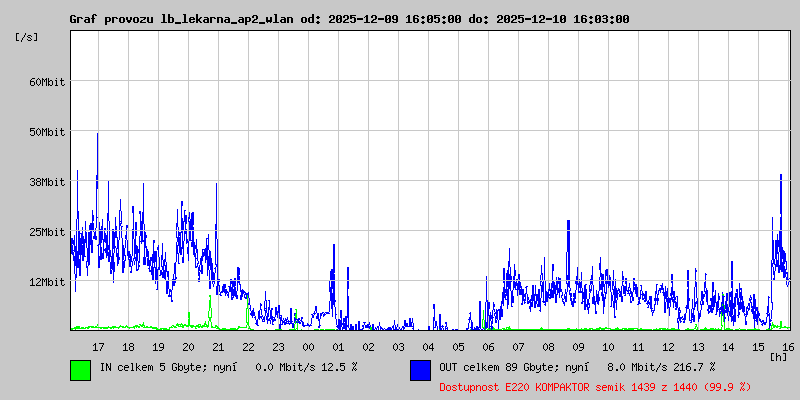Click the '50Mbit' y-axis label

[x=47, y=132]
